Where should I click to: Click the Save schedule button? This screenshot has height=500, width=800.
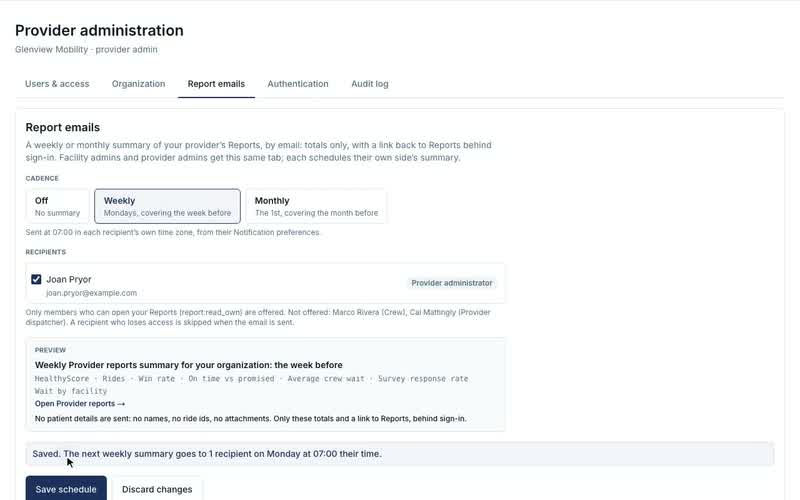click(x=66, y=489)
